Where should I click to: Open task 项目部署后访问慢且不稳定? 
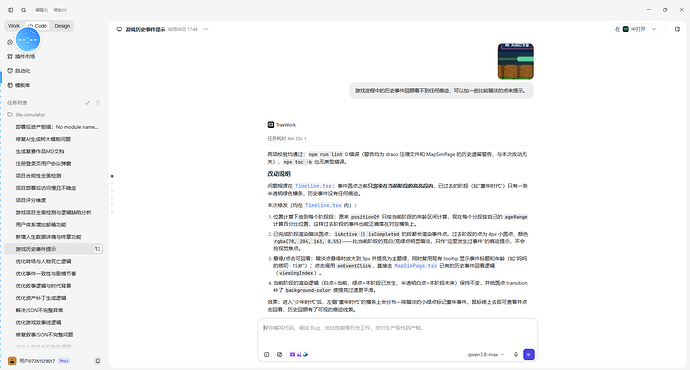pyautogui.click(x=46, y=188)
